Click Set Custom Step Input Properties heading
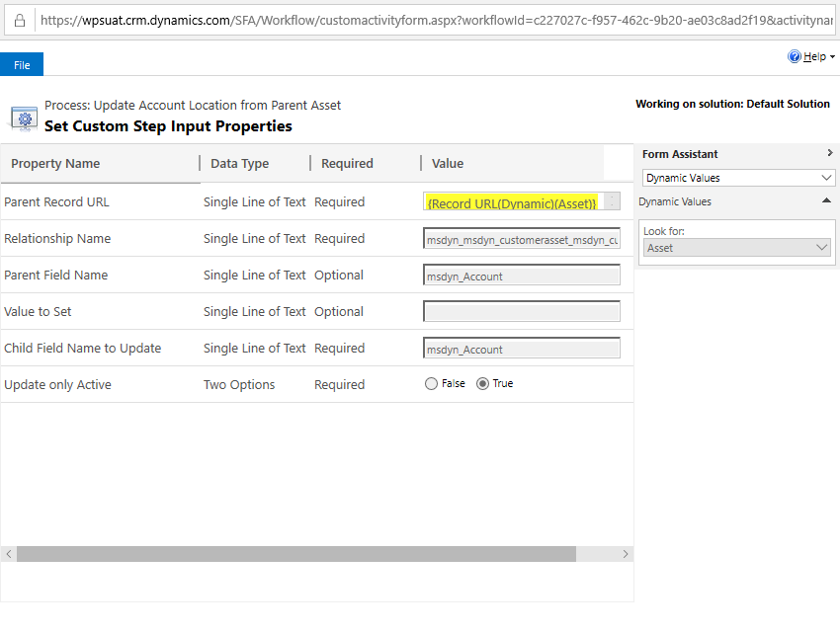Image resolution: width=840 pixels, height=632 pixels. coord(168,126)
